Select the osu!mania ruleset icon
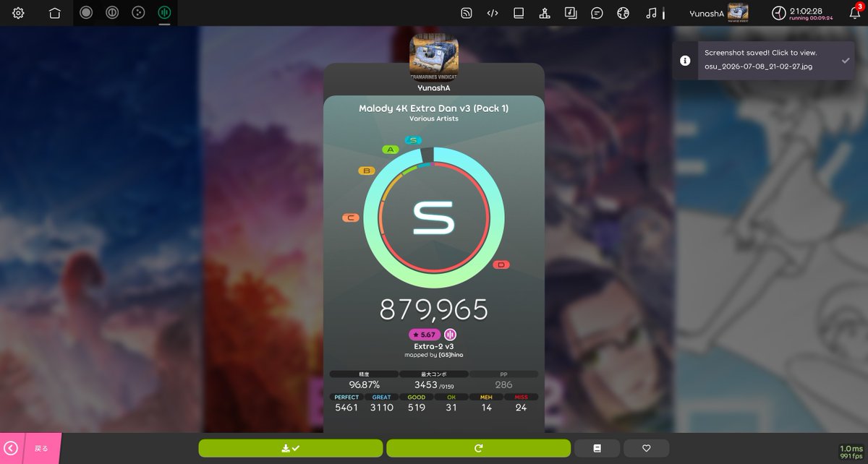868x464 pixels. click(164, 12)
